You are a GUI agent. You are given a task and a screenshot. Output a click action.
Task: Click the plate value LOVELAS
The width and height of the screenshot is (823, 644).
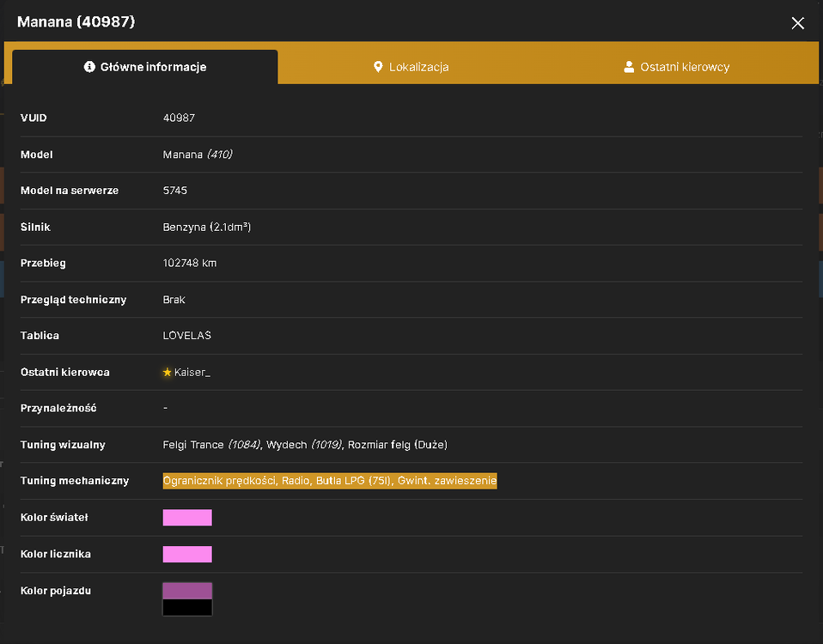(187, 335)
